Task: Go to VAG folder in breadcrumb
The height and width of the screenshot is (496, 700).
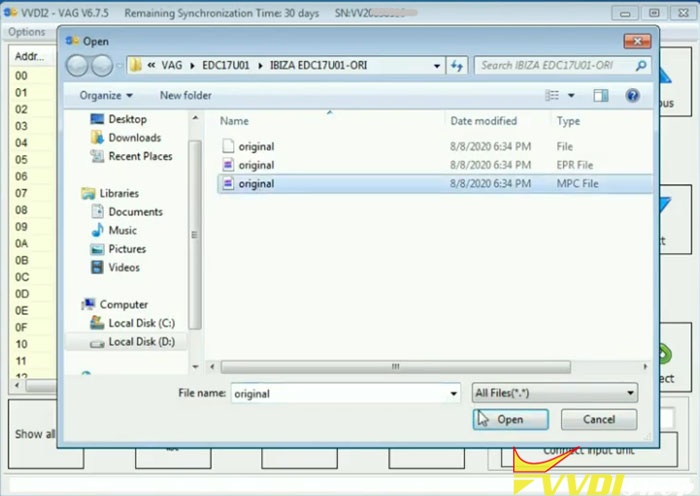Action: [172, 66]
